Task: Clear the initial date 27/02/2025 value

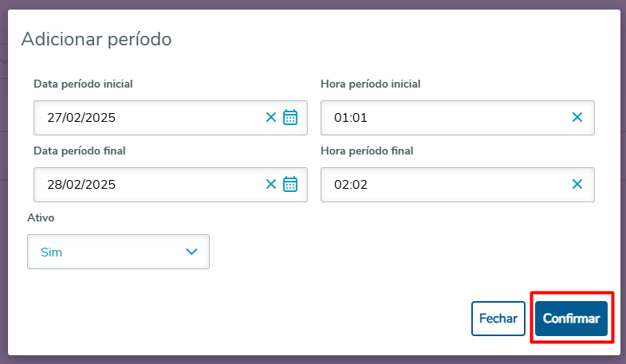Action: click(x=271, y=118)
